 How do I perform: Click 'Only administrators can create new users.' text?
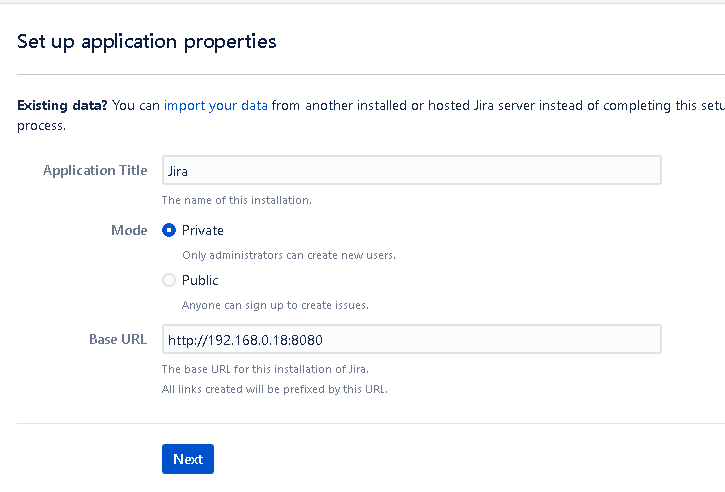[289, 255]
